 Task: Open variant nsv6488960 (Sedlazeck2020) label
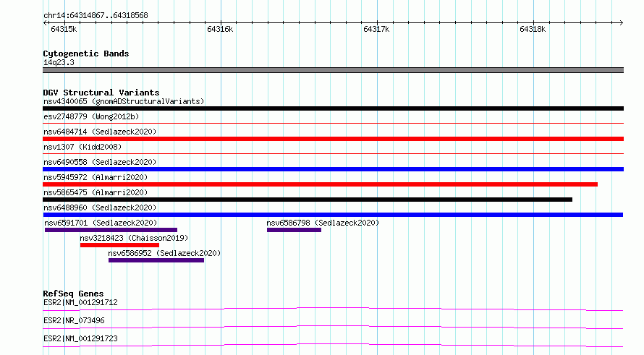tap(100, 208)
